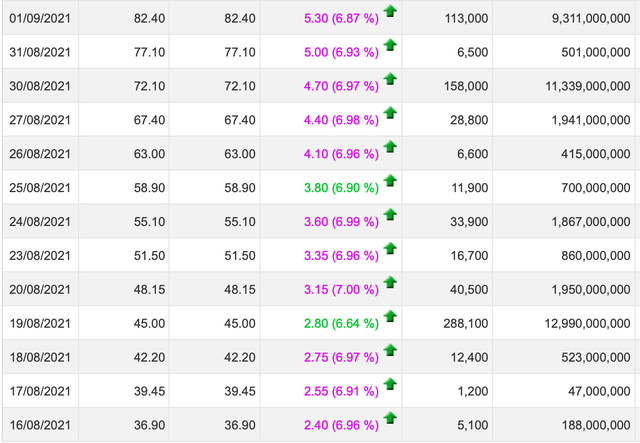Click the up arrow for 17/08/2021

390,385
